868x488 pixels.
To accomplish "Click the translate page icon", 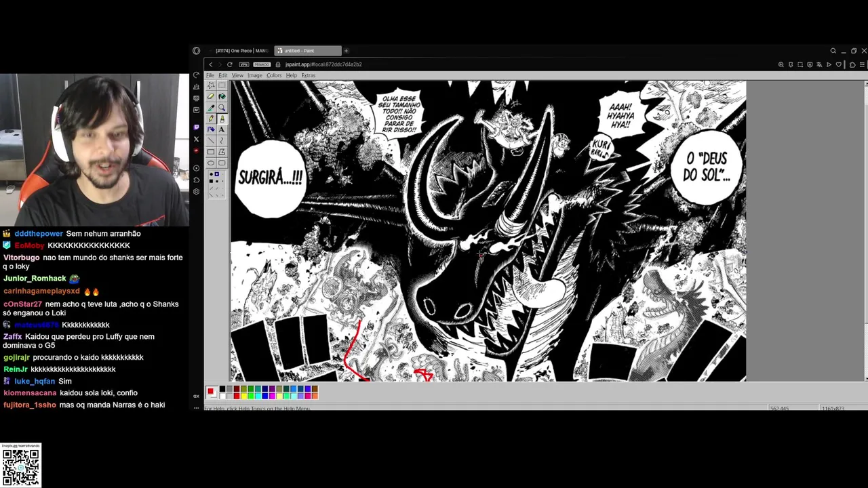I will click(819, 64).
